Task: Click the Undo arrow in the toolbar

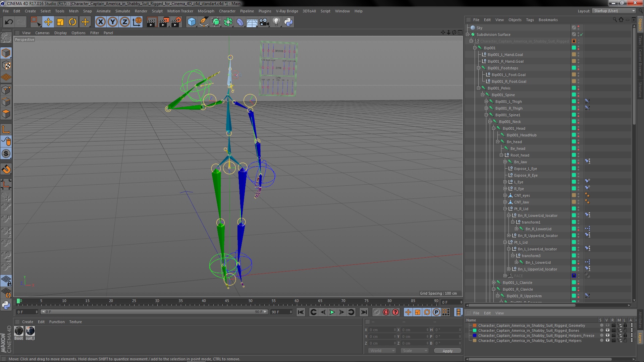Action: (x=9, y=22)
